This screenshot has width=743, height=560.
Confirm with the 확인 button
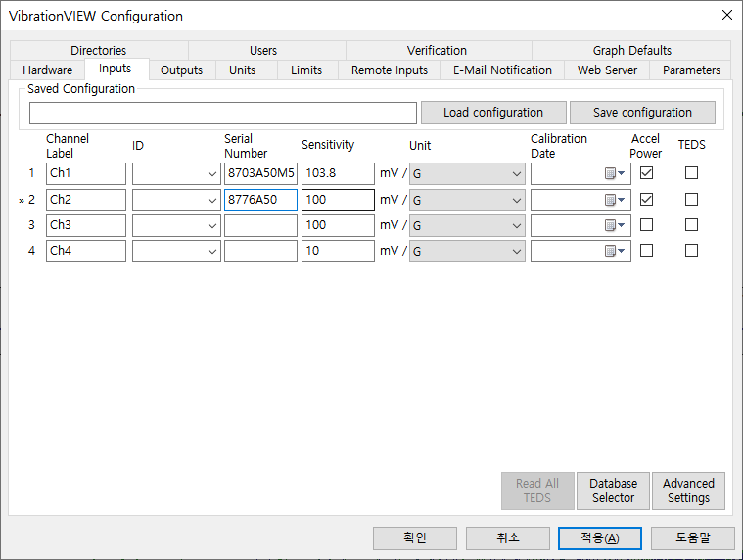[x=415, y=538]
